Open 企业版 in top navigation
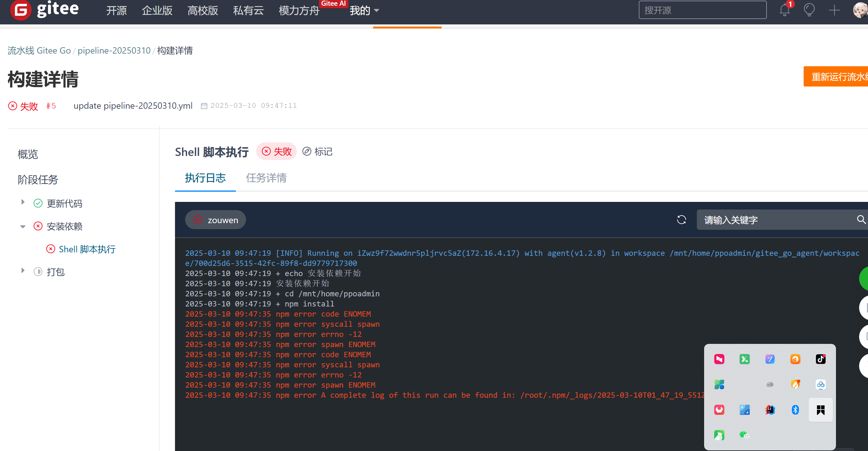 [157, 10]
